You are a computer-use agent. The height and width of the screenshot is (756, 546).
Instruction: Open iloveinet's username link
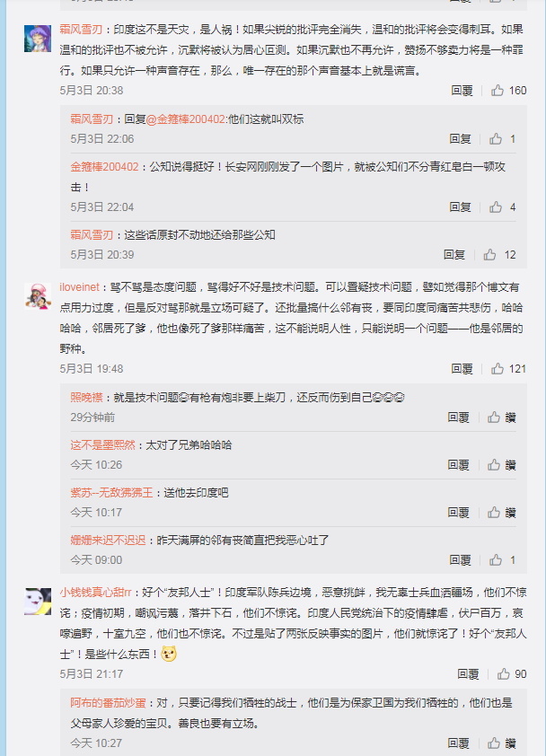pyautogui.click(x=80, y=287)
